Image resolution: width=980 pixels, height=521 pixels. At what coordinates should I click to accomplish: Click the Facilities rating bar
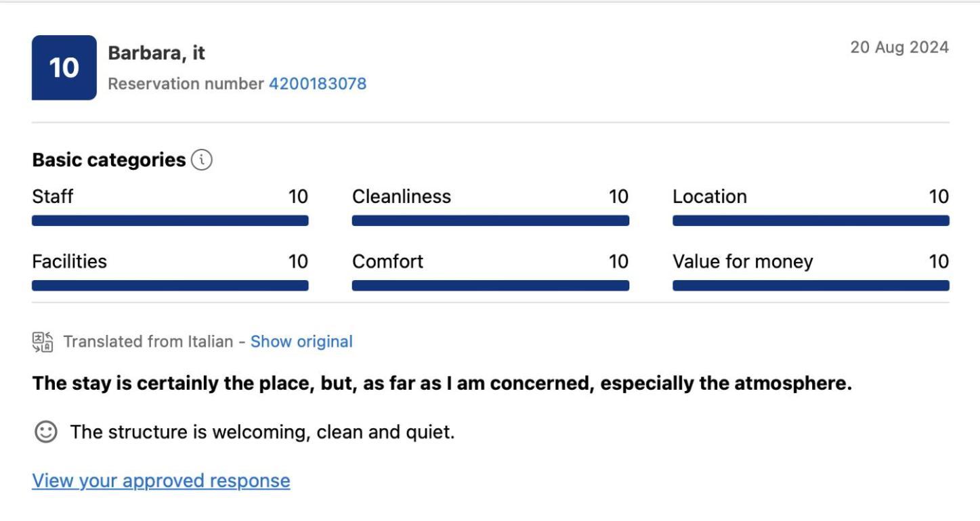[170, 286]
